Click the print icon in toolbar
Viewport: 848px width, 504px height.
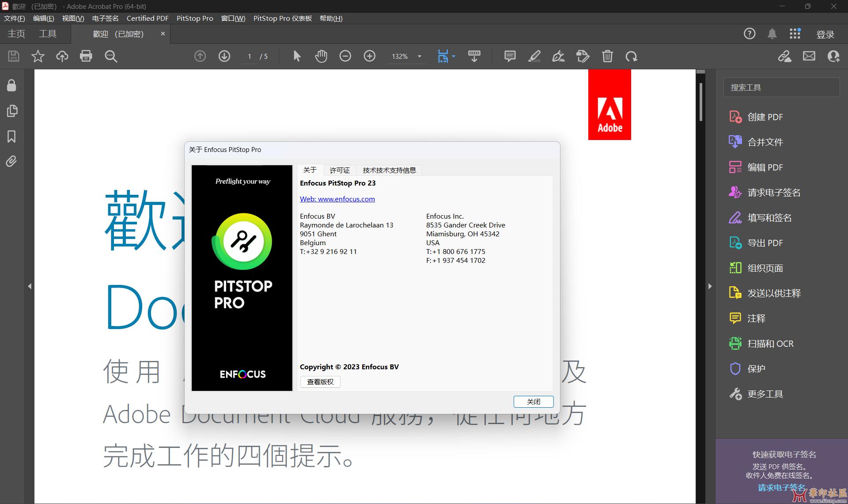86,56
